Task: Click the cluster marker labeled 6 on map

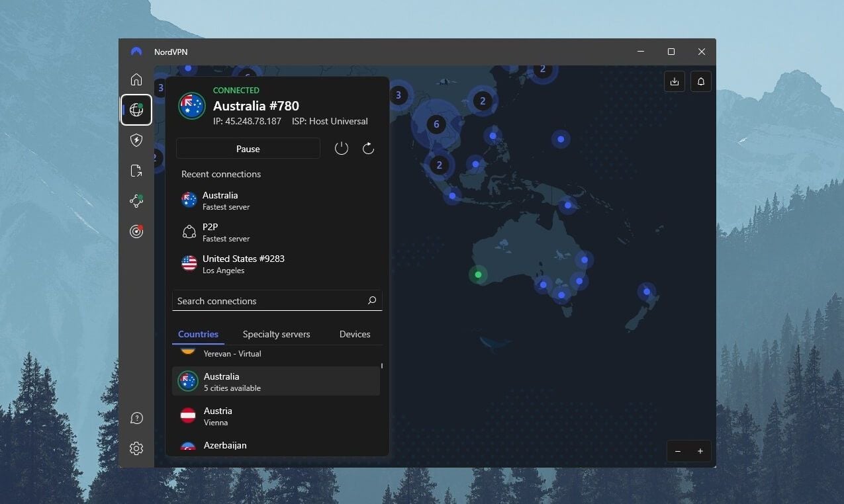Action: [436, 124]
